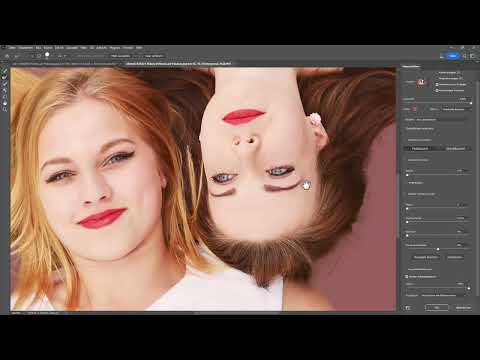Toggle the Remember Settings checkbox
This screenshot has height=360, width=480.
405,128
